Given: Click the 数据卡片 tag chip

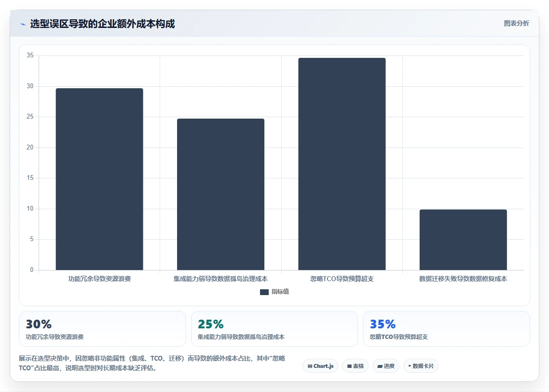Looking at the screenshot, I should (421, 366).
